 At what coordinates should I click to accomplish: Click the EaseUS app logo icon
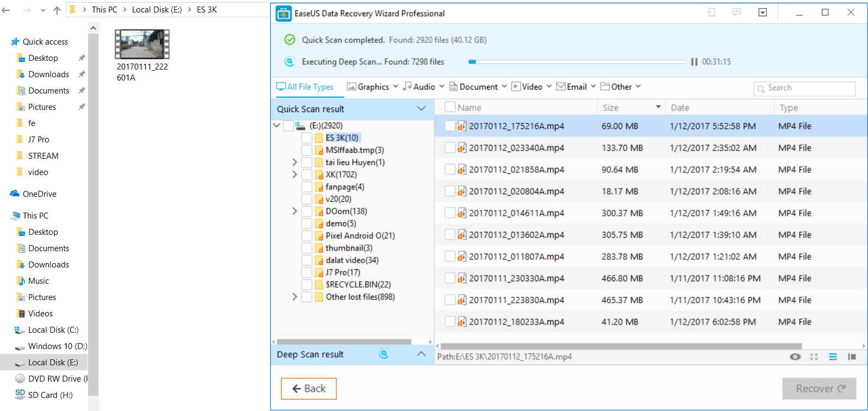[284, 14]
